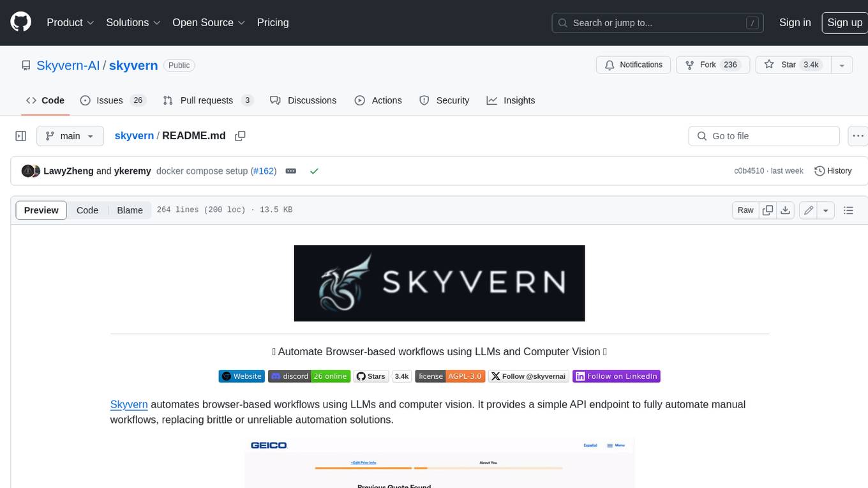
Task: Open the GitHub Stars badge
Action: pyautogui.click(x=371, y=376)
